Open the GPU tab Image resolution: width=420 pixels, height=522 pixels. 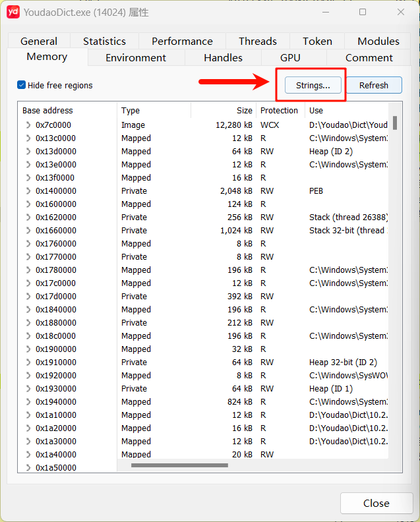tap(290, 57)
